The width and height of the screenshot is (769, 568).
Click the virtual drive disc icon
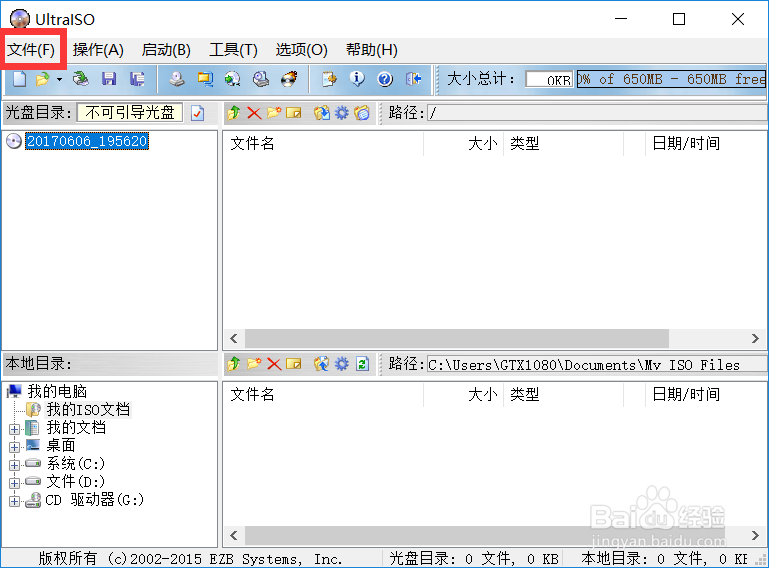261,79
